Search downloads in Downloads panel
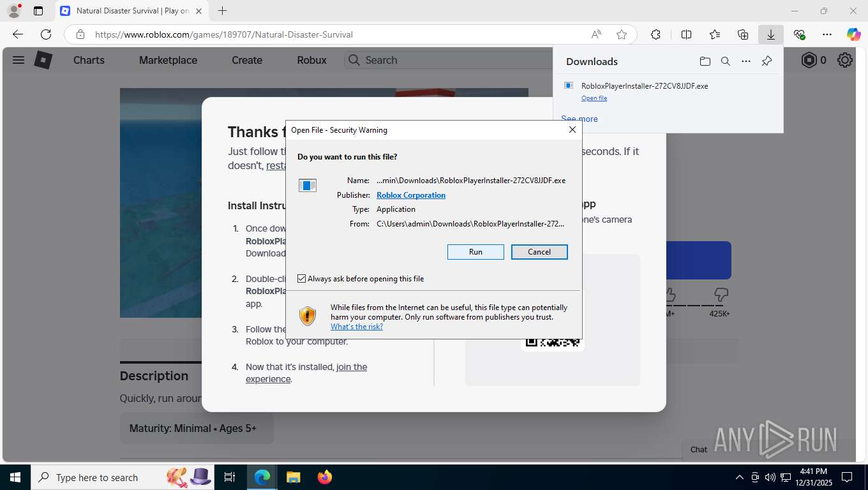 (x=725, y=61)
